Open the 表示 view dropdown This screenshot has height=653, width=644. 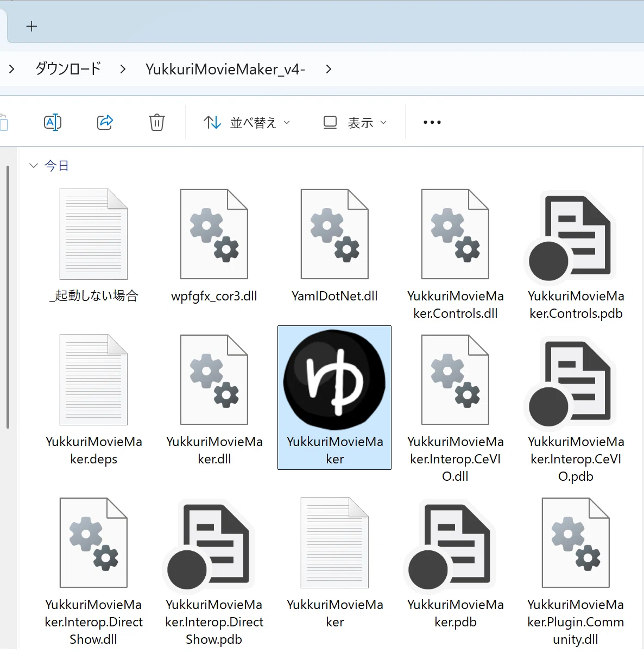355,123
